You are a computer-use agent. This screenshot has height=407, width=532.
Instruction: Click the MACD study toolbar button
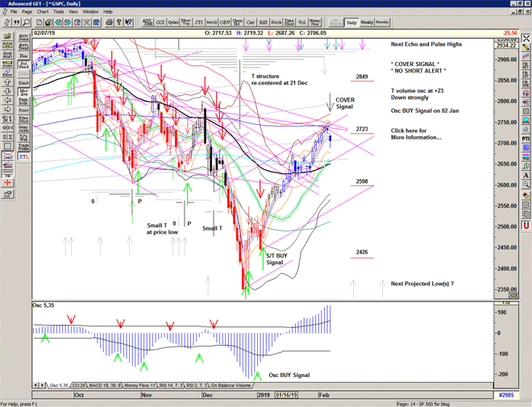pos(211,23)
